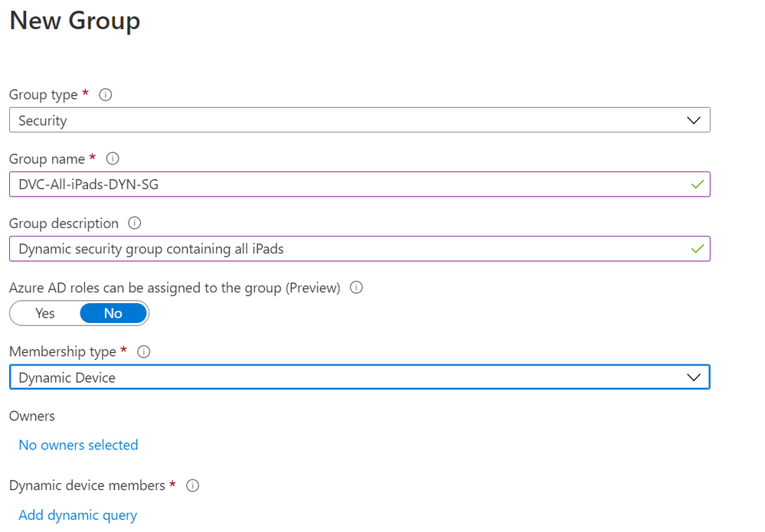Viewport: 765px width, 532px height.
Task: Select Yes for Azure AD roles
Action: [x=45, y=313]
